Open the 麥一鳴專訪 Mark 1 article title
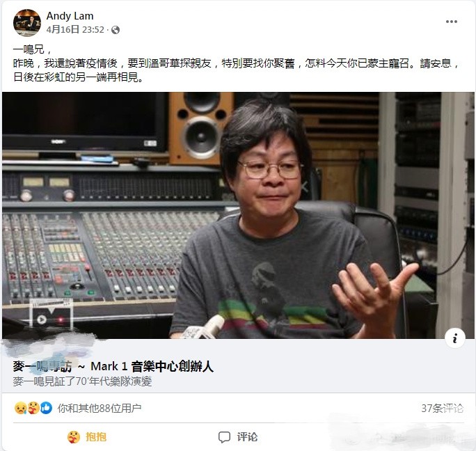This screenshot has width=476, height=451. click(113, 366)
